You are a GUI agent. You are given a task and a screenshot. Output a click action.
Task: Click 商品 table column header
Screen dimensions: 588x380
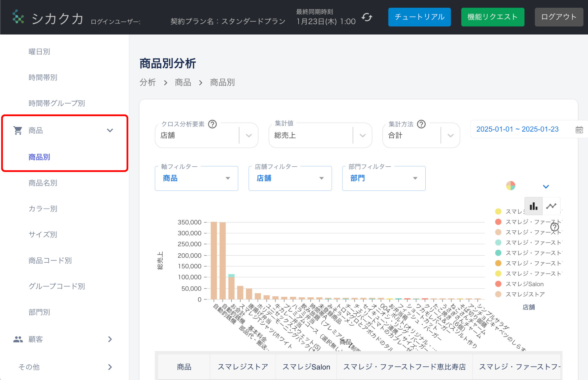(184, 367)
